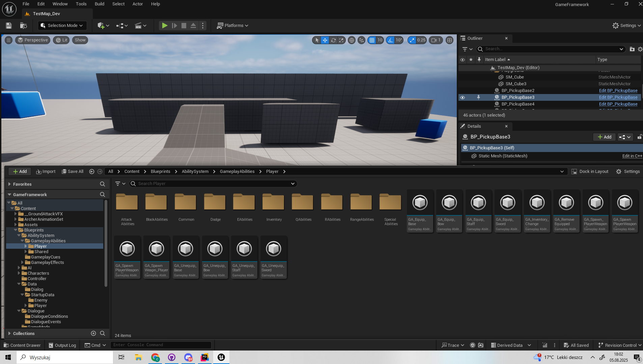643x364 pixels.
Task: Open the Lit view mode menu
Action: coord(62,40)
